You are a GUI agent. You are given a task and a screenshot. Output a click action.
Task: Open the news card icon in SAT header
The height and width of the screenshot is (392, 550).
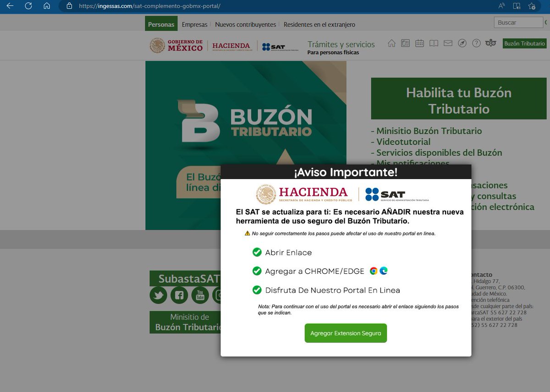coord(405,43)
